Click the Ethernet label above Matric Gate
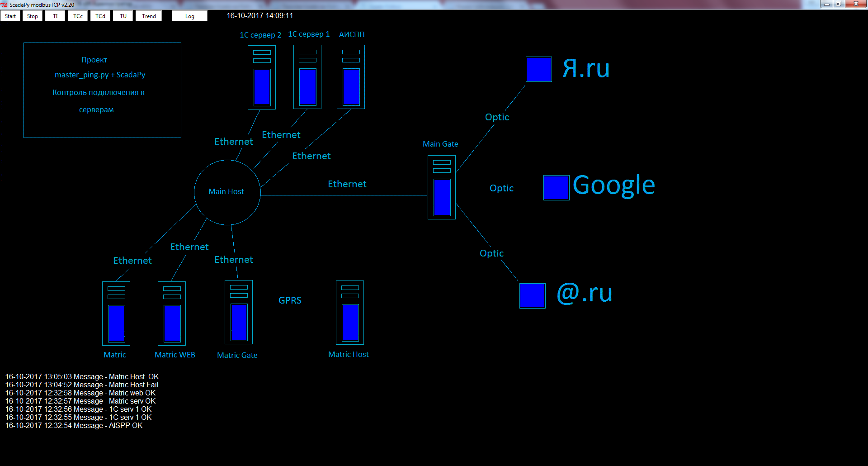The image size is (868, 466). pos(234,260)
